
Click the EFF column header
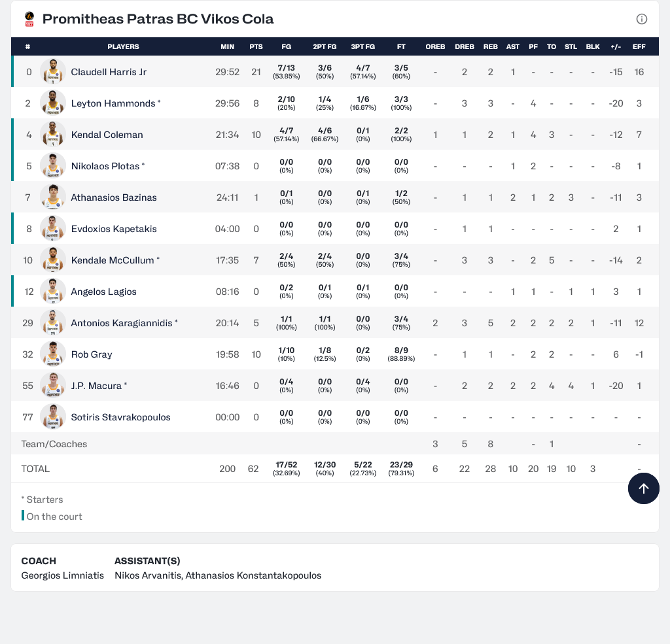639,46
